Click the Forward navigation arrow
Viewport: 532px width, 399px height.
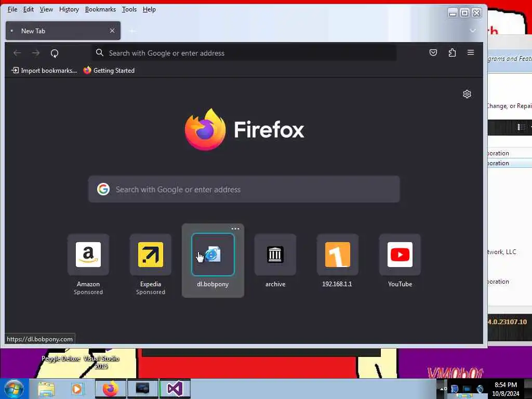click(x=36, y=53)
